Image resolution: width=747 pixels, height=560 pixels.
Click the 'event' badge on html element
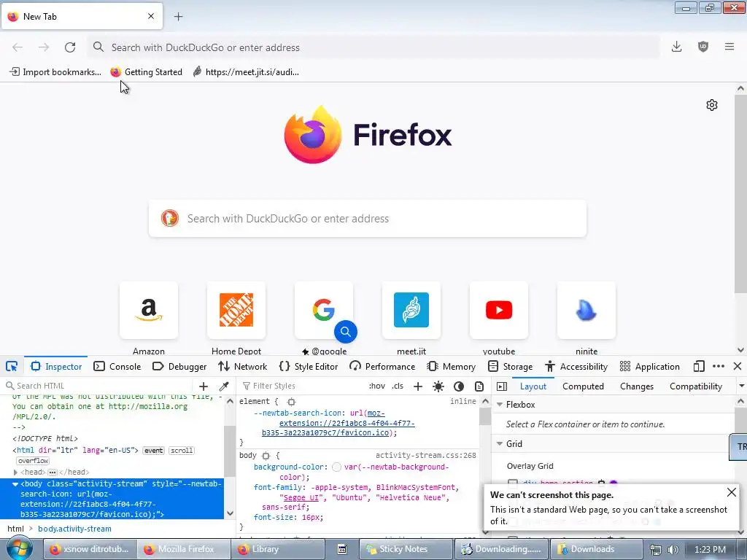click(x=153, y=451)
